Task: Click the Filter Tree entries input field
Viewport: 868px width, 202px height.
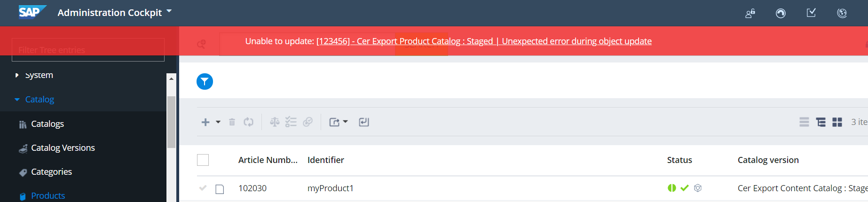Action: pyautogui.click(x=88, y=50)
